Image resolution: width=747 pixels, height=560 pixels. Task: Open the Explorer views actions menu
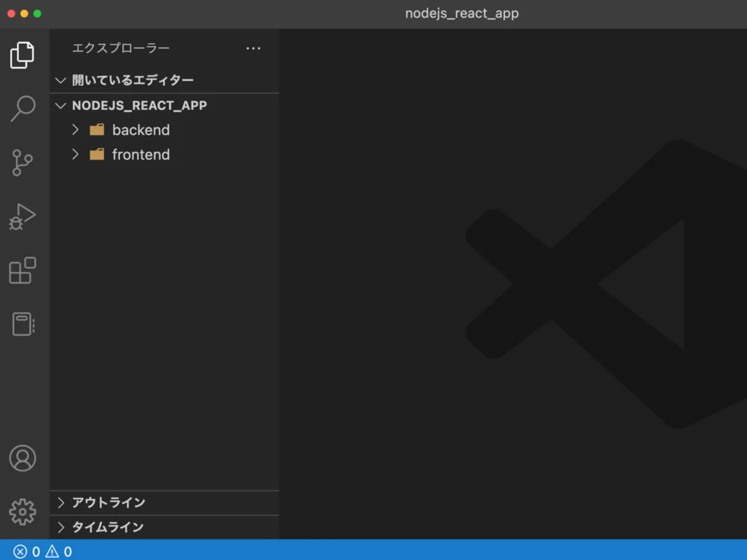[253, 48]
